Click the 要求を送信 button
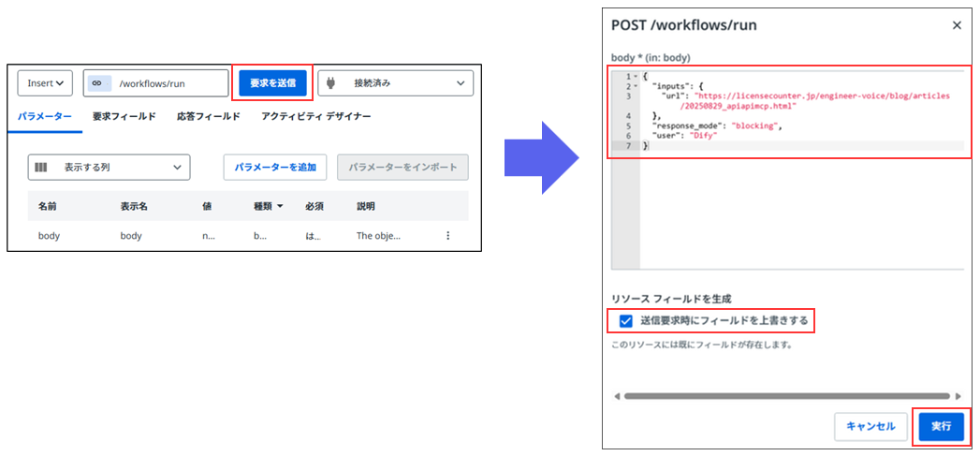This screenshot has height=456, width=980. tap(271, 83)
